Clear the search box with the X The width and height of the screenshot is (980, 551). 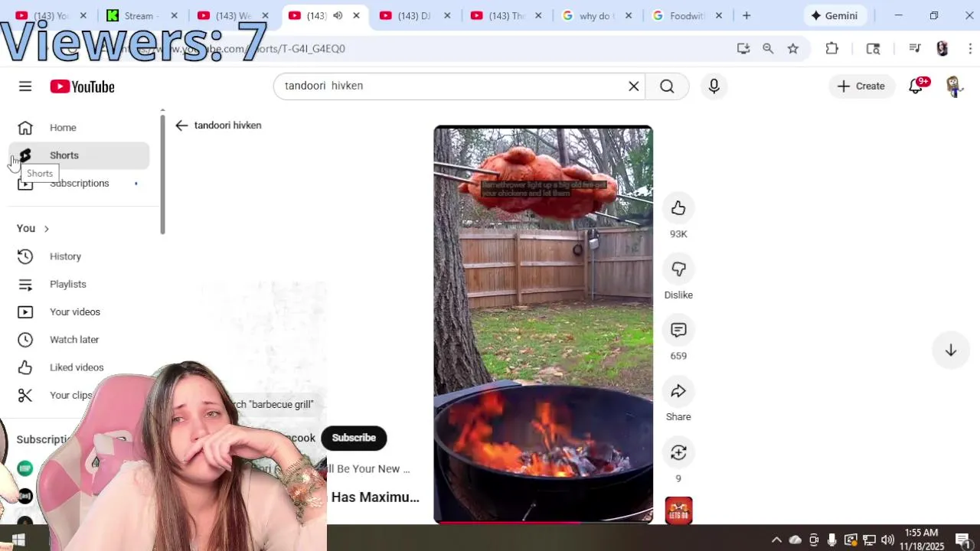pos(634,86)
